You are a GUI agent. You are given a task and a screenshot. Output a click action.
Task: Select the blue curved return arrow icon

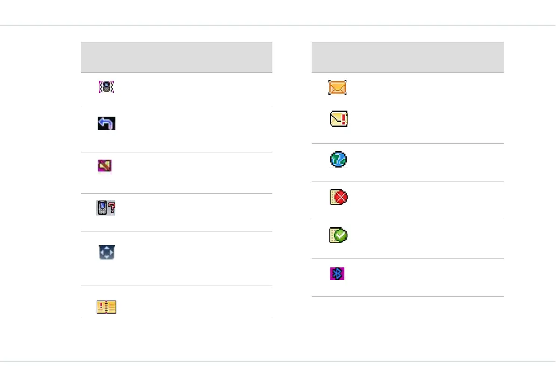[x=107, y=123]
